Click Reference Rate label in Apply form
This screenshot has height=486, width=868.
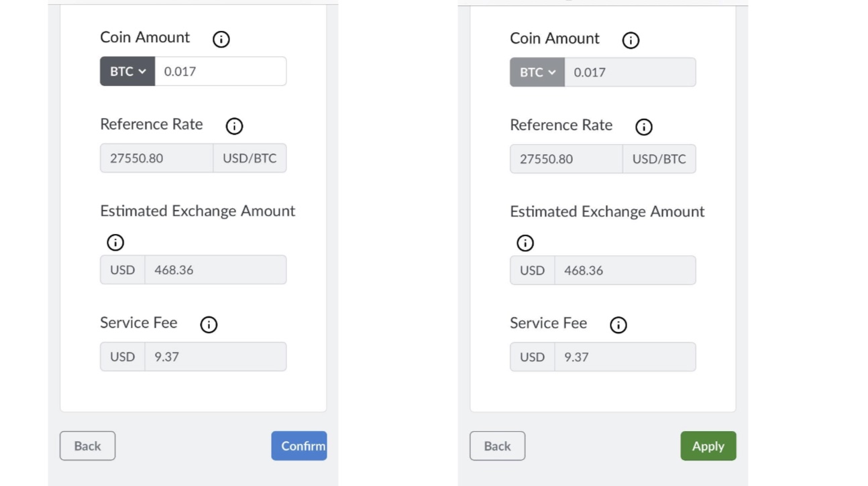click(x=561, y=125)
